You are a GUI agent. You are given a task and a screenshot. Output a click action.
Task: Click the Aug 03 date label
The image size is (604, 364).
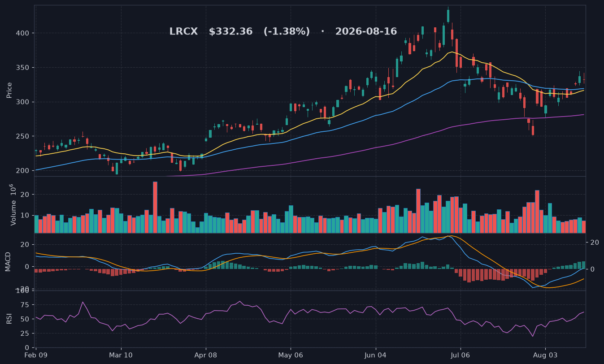coord(545,355)
